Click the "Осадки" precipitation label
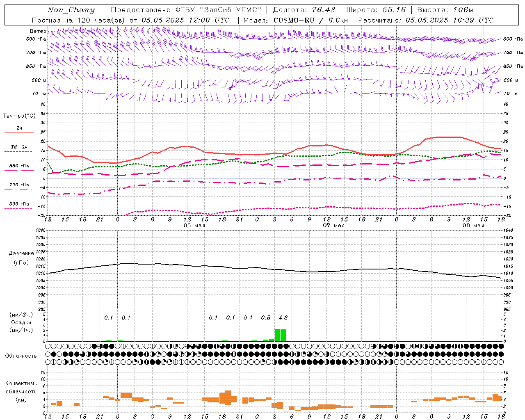The image size is (525, 420). (21, 322)
